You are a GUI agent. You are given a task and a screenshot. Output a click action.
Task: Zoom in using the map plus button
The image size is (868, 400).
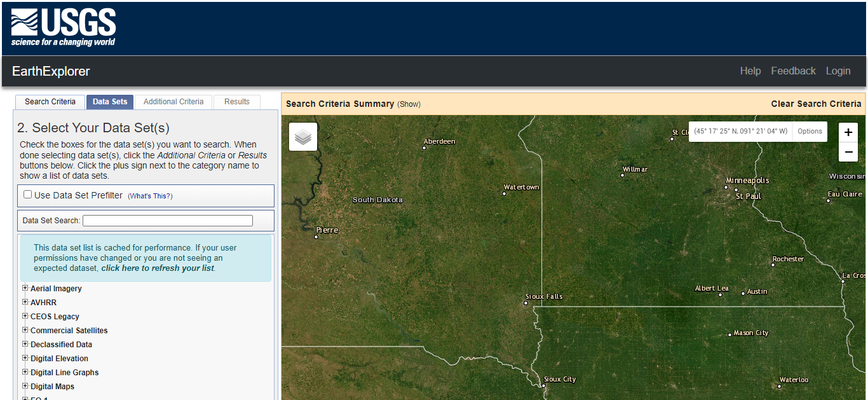coord(848,132)
